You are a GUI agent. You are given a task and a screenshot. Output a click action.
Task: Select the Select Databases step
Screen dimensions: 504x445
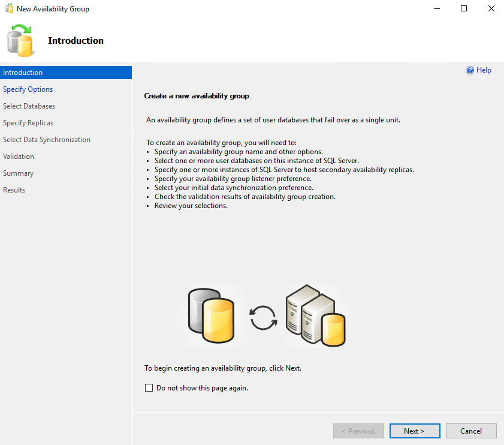[29, 106]
